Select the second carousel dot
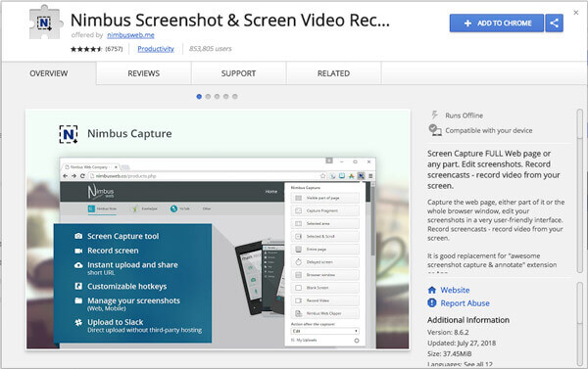 (208, 97)
